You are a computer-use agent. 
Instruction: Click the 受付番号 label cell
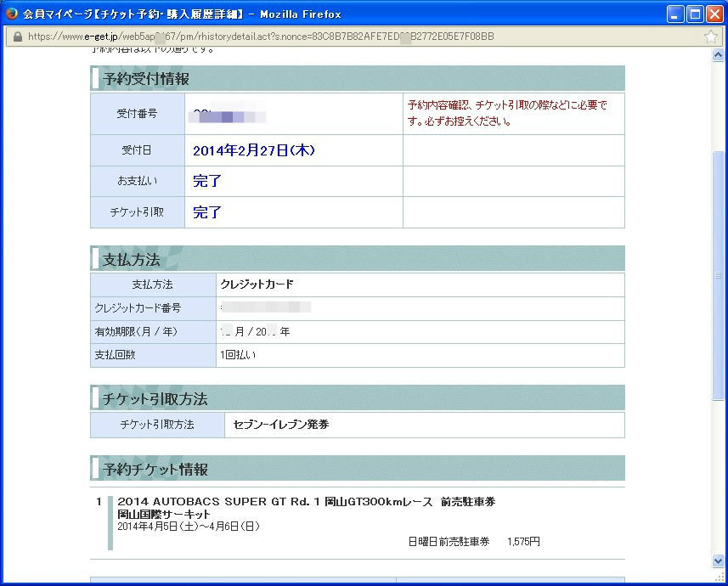[x=138, y=114]
